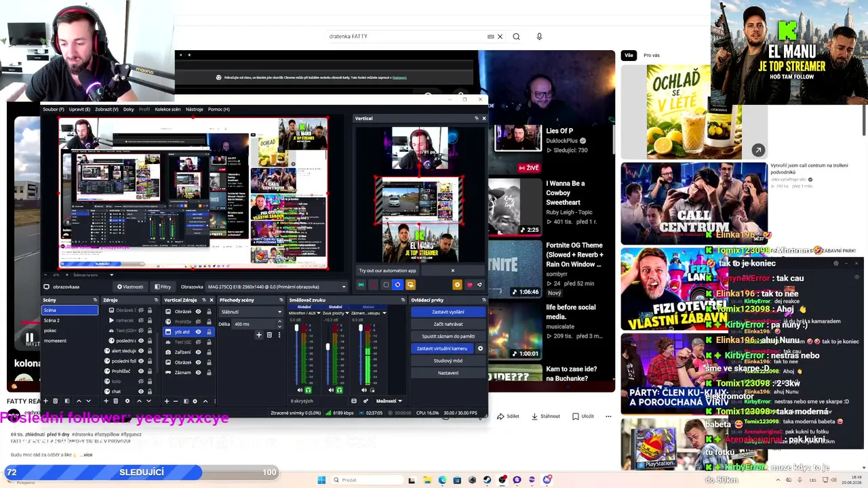Open the Kolekce scén menu

click(x=167, y=109)
